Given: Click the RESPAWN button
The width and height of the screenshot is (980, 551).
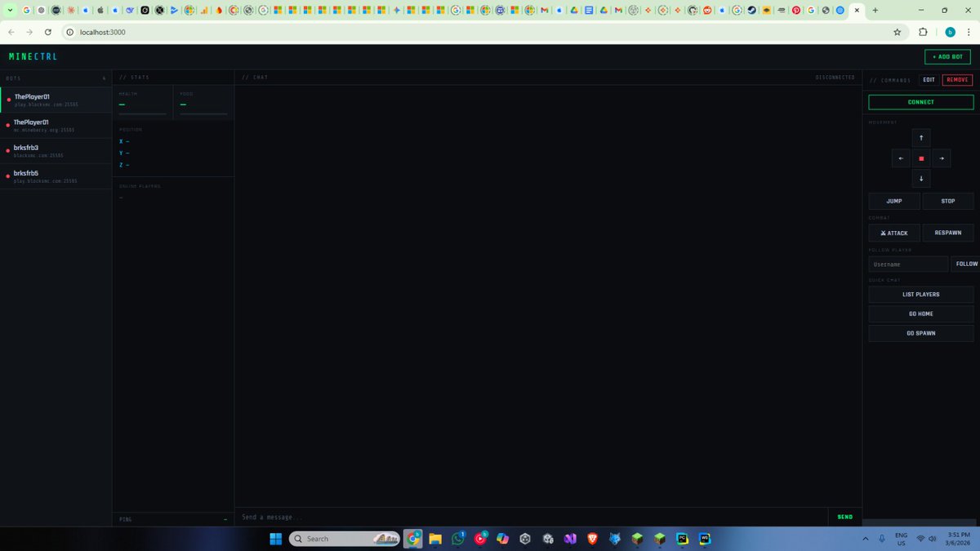Looking at the screenshot, I should [948, 233].
